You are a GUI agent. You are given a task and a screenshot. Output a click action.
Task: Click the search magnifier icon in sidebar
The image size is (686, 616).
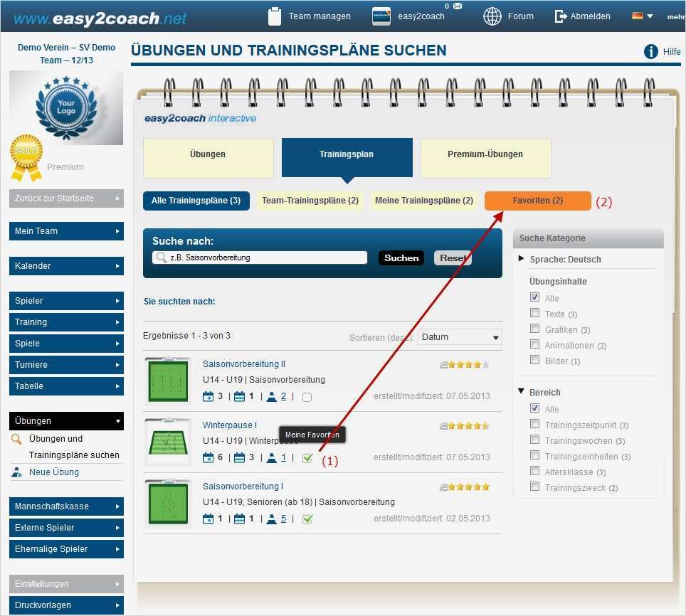click(x=16, y=439)
